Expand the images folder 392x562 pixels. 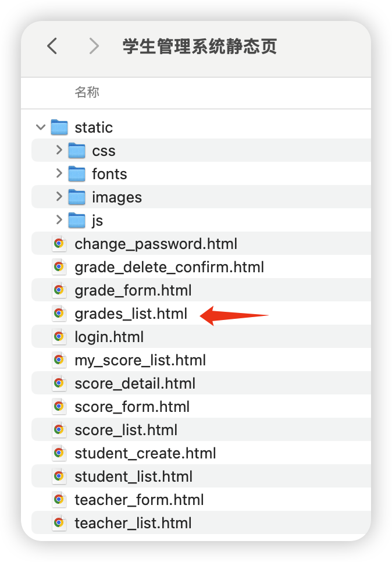tap(59, 197)
